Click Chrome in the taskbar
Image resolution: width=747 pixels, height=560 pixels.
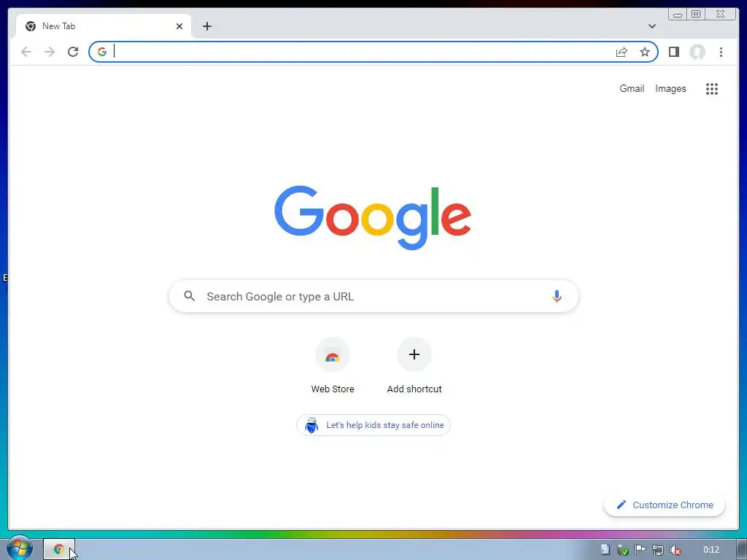pos(59,550)
